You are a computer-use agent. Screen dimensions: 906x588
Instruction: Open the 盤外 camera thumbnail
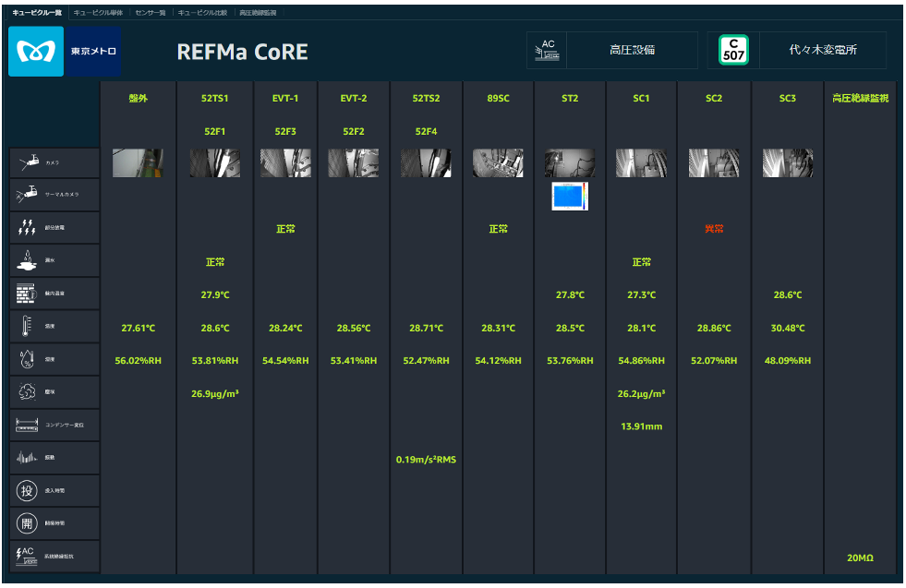[138, 162]
